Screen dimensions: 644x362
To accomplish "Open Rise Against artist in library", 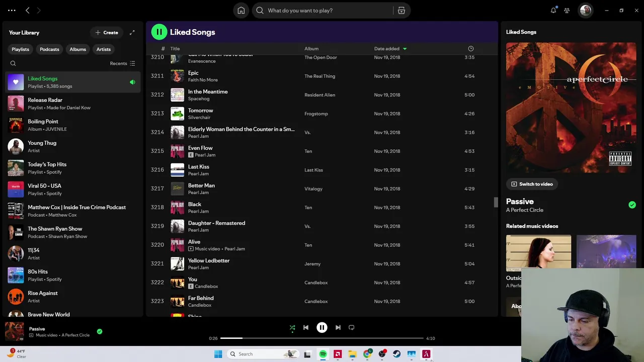I will click(72, 297).
